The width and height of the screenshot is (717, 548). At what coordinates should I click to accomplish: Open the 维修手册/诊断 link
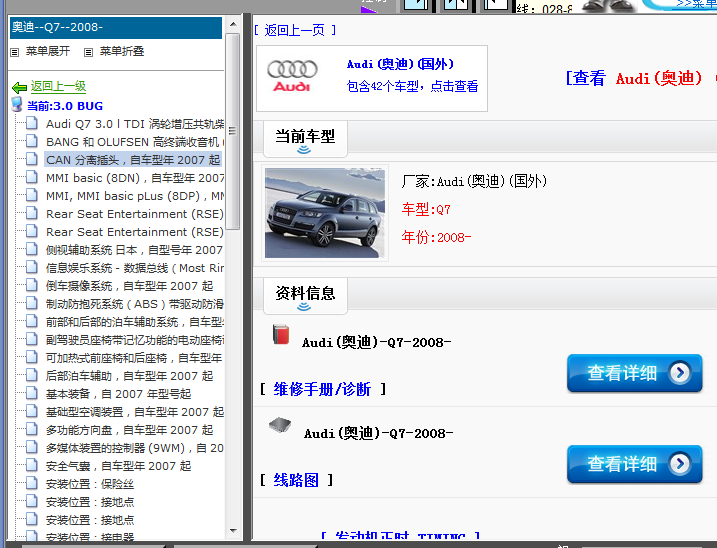click(322, 389)
